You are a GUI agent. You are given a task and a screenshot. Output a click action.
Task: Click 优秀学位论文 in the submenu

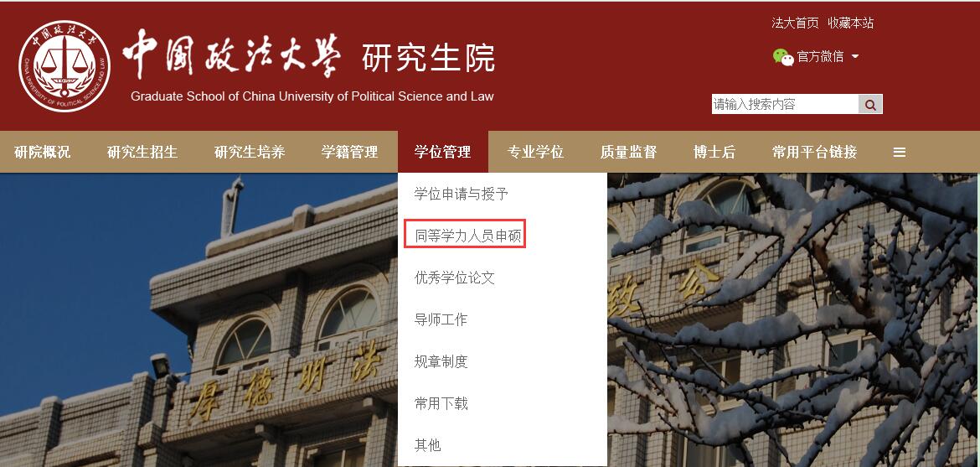(455, 278)
